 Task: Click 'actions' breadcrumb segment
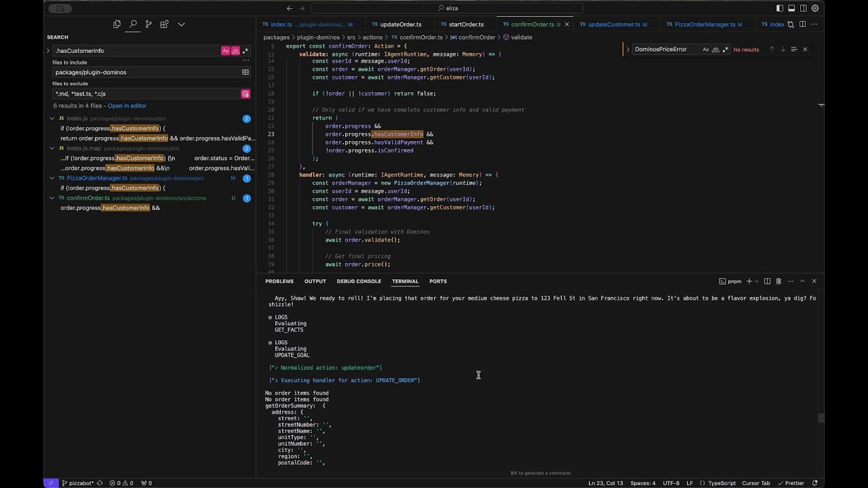372,37
